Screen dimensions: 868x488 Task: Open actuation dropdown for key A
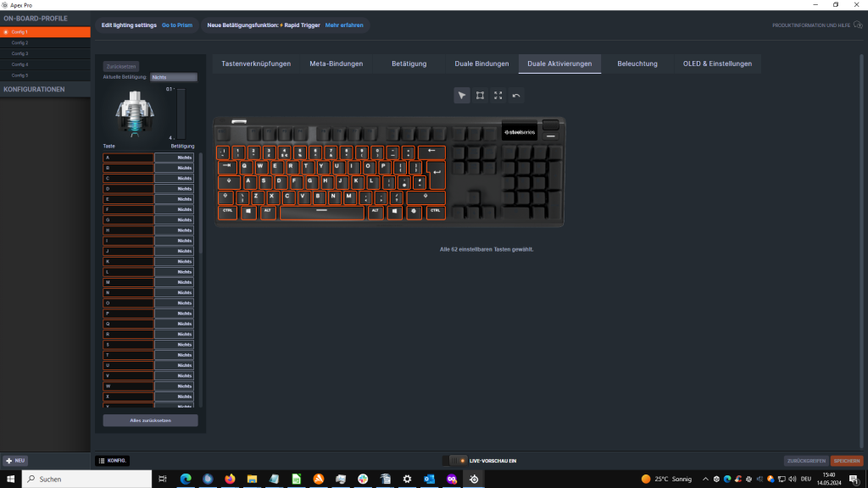[174, 158]
